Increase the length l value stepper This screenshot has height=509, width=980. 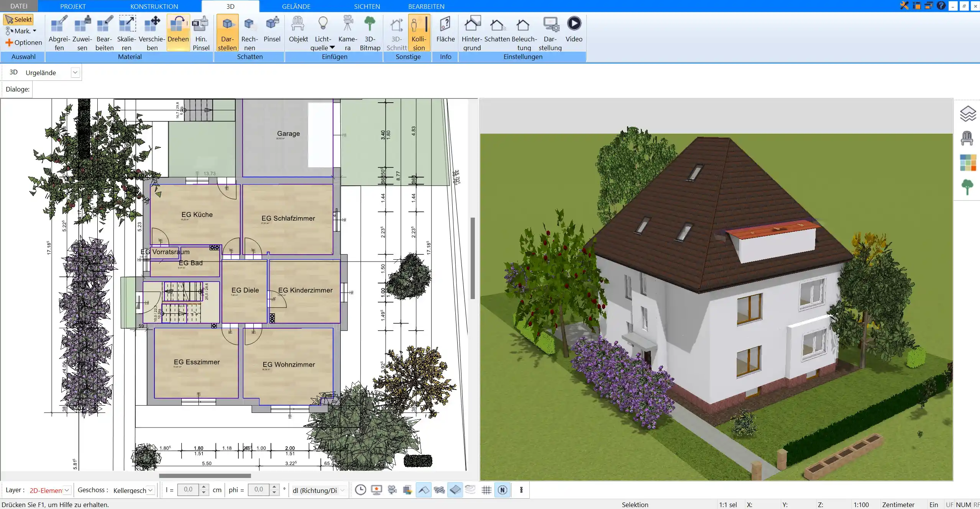[x=204, y=487]
